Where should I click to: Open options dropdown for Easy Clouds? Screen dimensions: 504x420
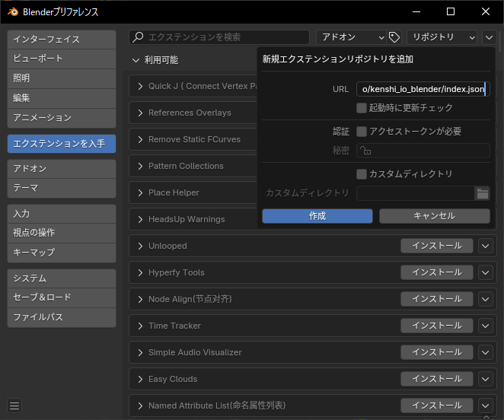click(486, 380)
